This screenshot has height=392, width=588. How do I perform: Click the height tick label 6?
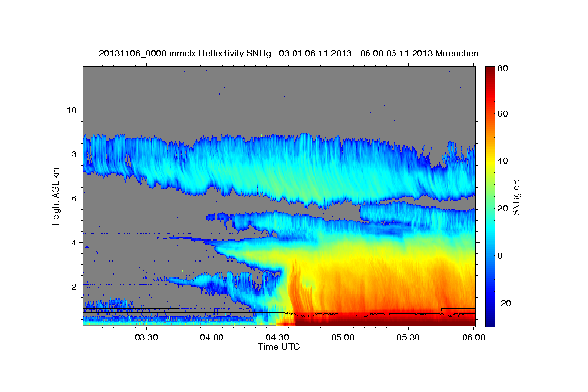pyautogui.click(x=75, y=198)
